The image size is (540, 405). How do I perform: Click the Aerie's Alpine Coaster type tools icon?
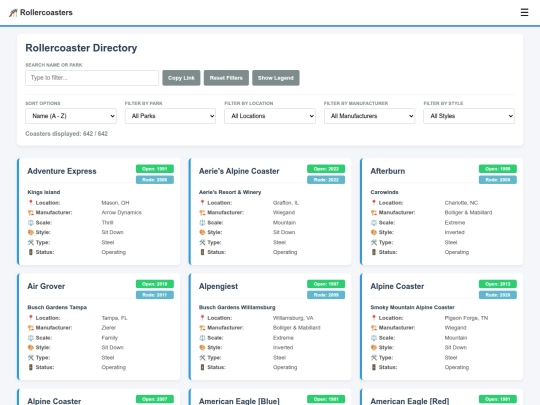202,242
